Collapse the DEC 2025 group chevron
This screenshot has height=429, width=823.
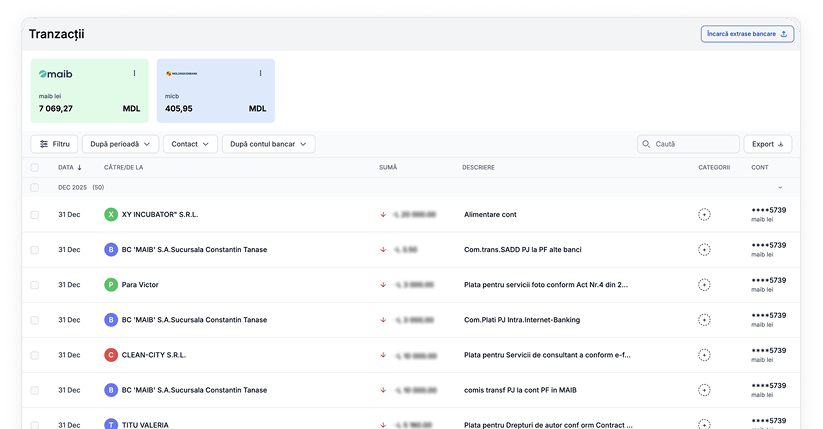coord(780,187)
